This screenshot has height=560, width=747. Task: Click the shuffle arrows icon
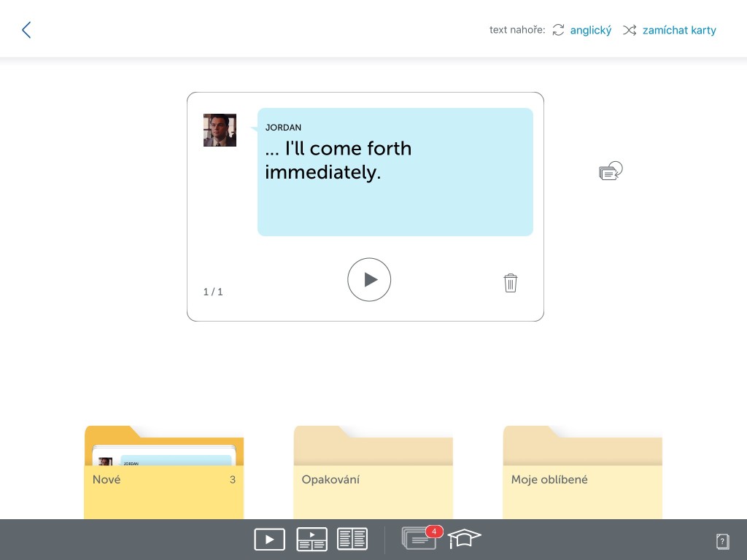coord(630,30)
